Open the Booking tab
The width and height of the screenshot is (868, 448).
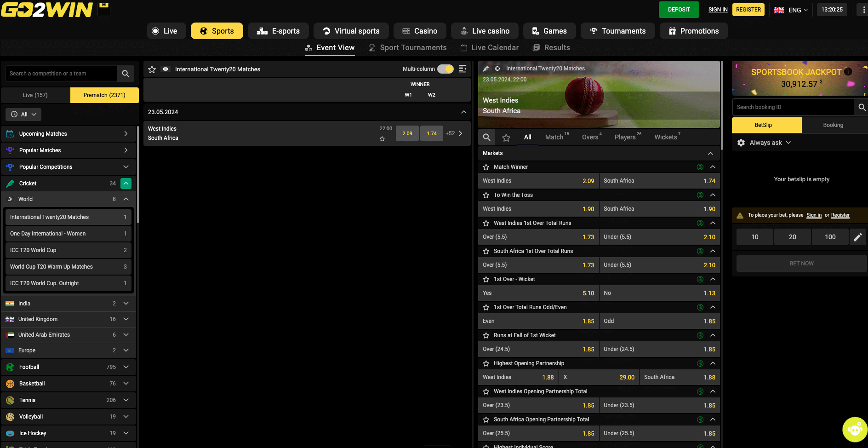[833, 125]
